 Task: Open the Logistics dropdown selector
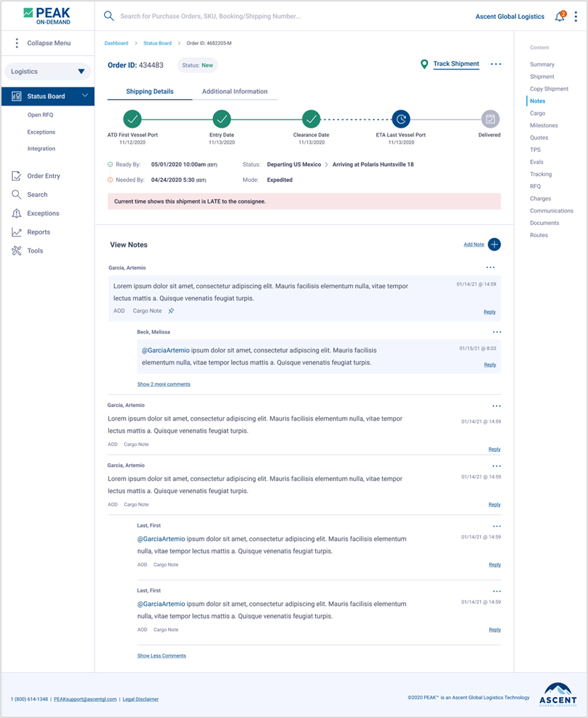(x=48, y=71)
